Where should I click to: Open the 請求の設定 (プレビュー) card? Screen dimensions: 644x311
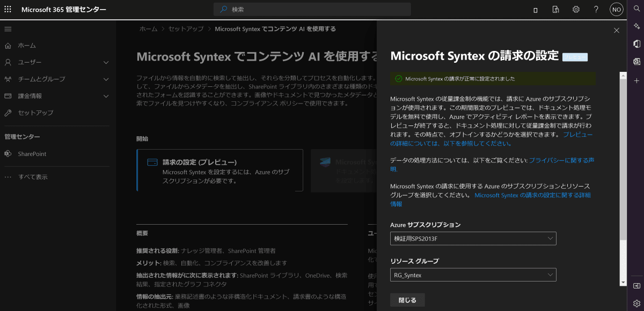click(x=219, y=171)
